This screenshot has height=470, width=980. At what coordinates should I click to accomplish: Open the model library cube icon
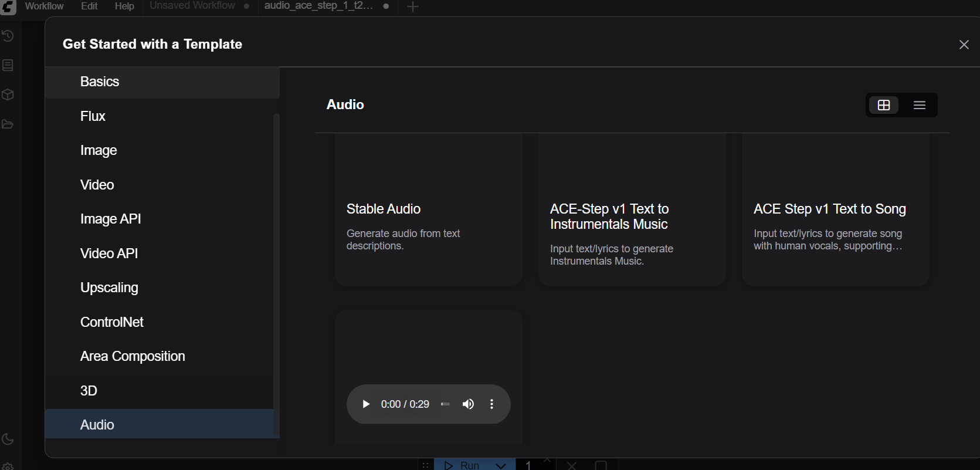[x=8, y=94]
